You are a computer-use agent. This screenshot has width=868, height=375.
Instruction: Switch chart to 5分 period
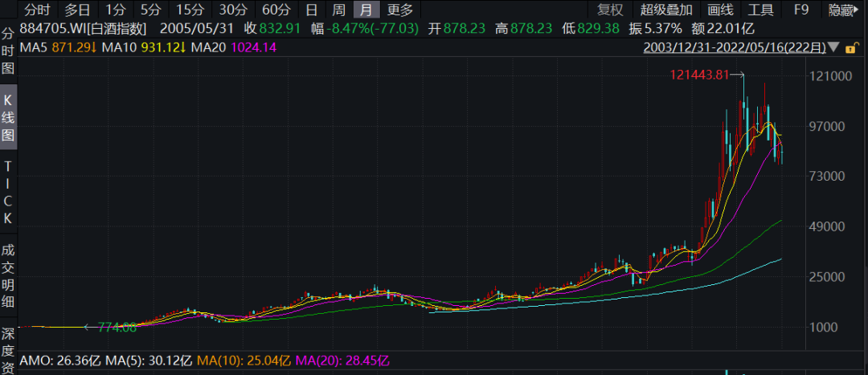coord(150,10)
